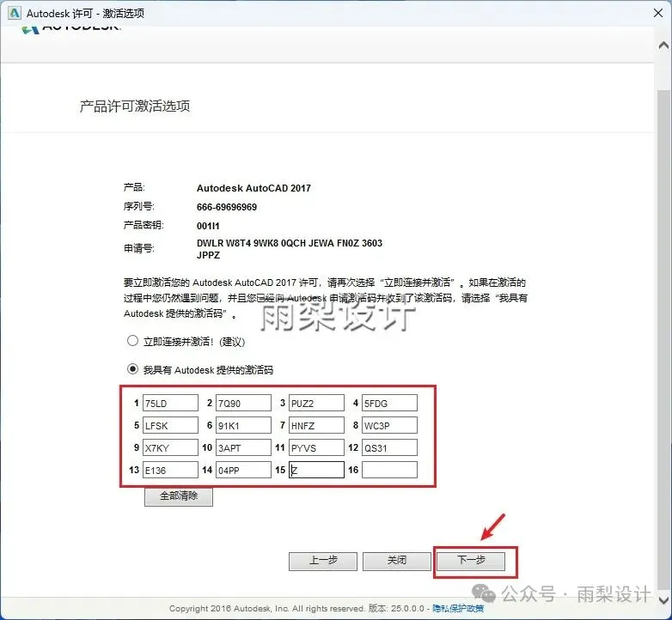Click the vertical scrollbar thumb

click(663, 338)
